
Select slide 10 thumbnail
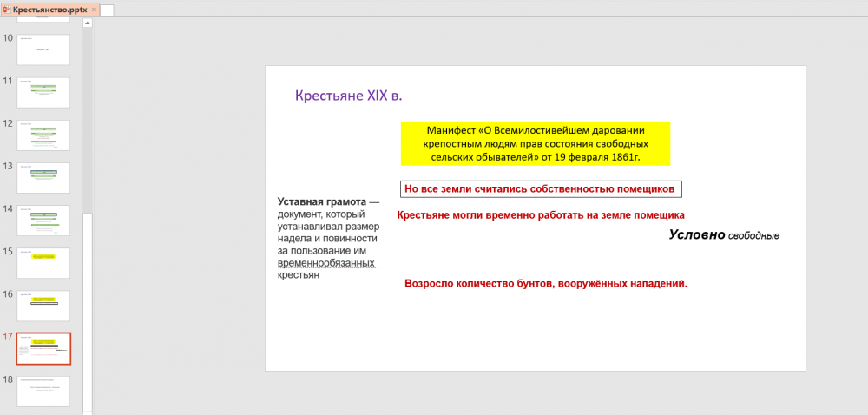pyautogui.click(x=43, y=49)
